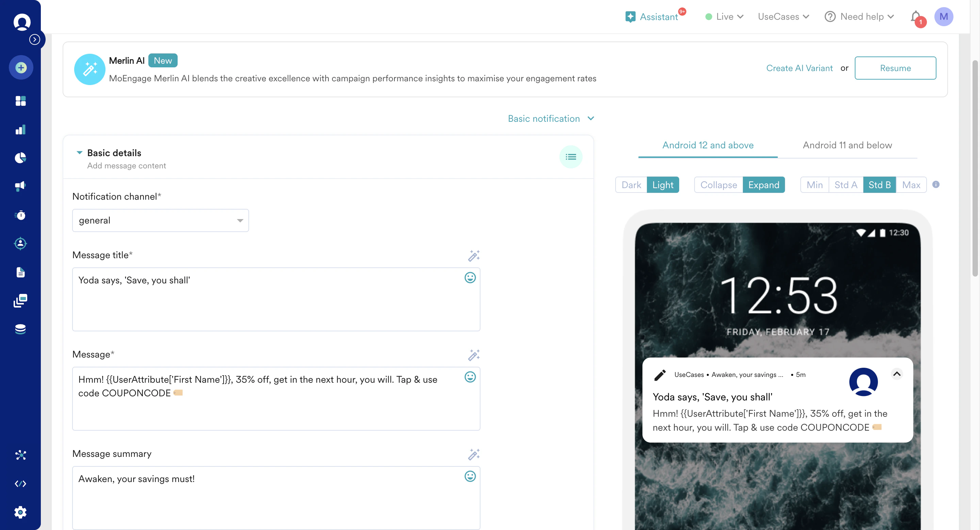Image resolution: width=980 pixels, height=530 pixels.
Task: Choose the Std A preview size
Action: pos(845,185)
